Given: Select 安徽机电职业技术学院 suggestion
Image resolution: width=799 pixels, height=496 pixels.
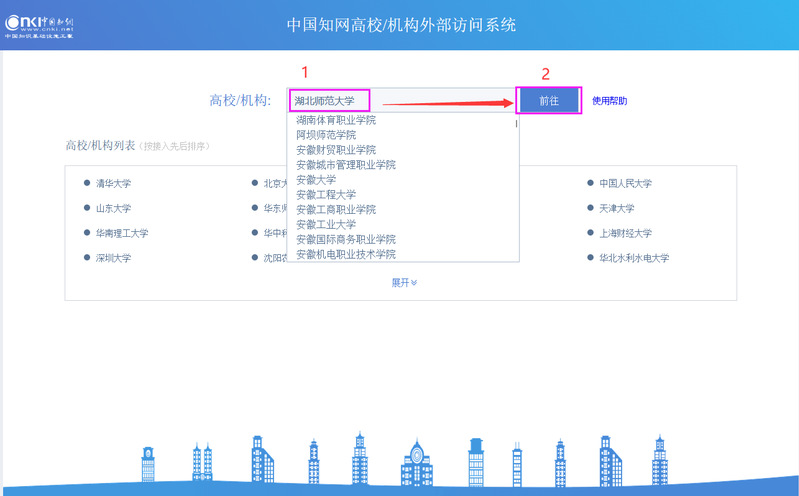Looking at the screenshot, I should [x=346, y=255].
